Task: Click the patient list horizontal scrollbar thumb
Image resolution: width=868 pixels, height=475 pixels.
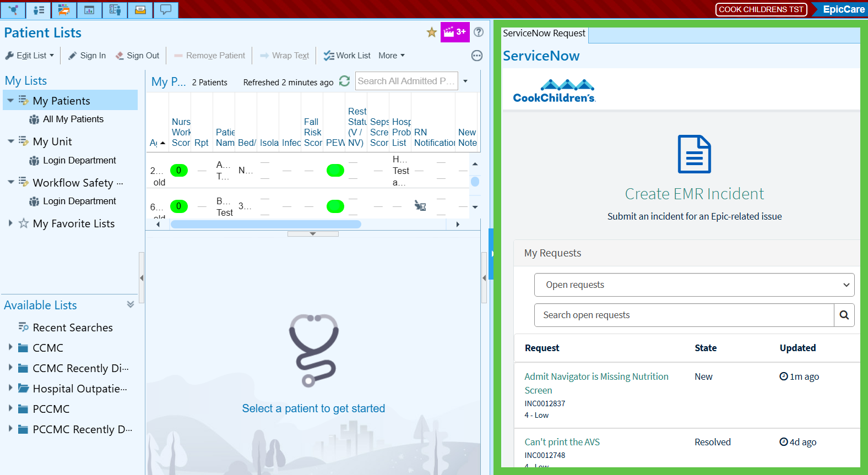Action: pyautogui.click(x=266, y=224)
